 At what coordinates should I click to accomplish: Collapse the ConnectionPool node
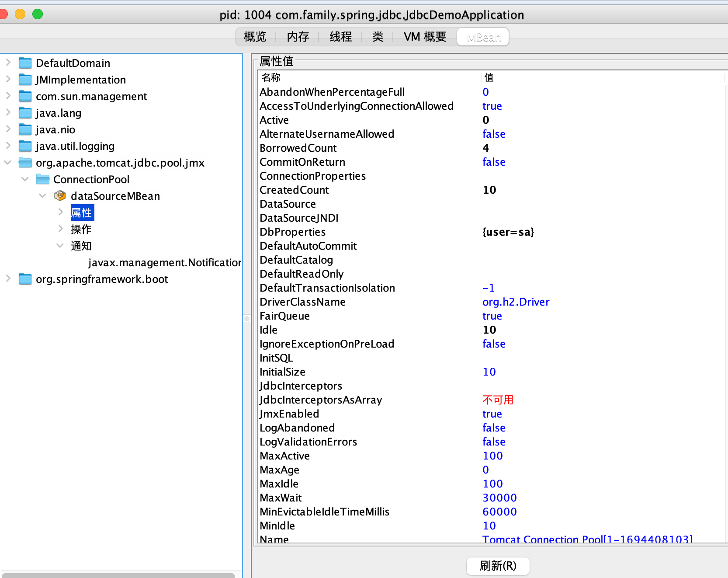[x=25, y=179]
